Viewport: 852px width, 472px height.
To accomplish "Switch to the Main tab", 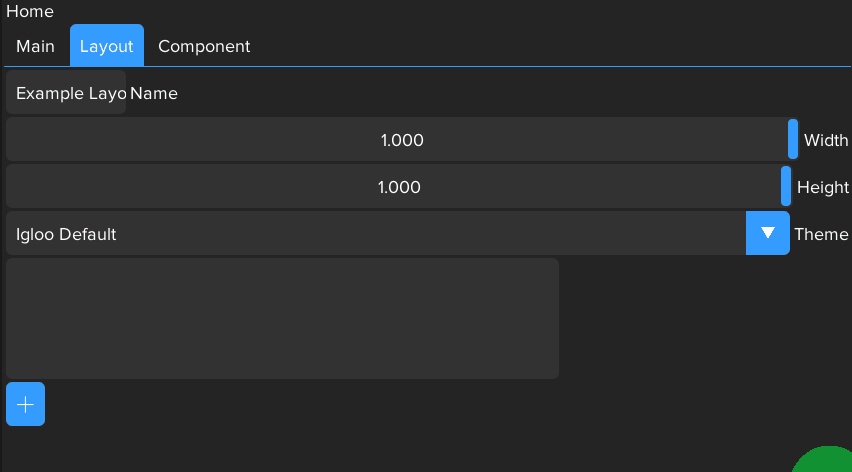I will pyautogui.click(x=35, y=46).
